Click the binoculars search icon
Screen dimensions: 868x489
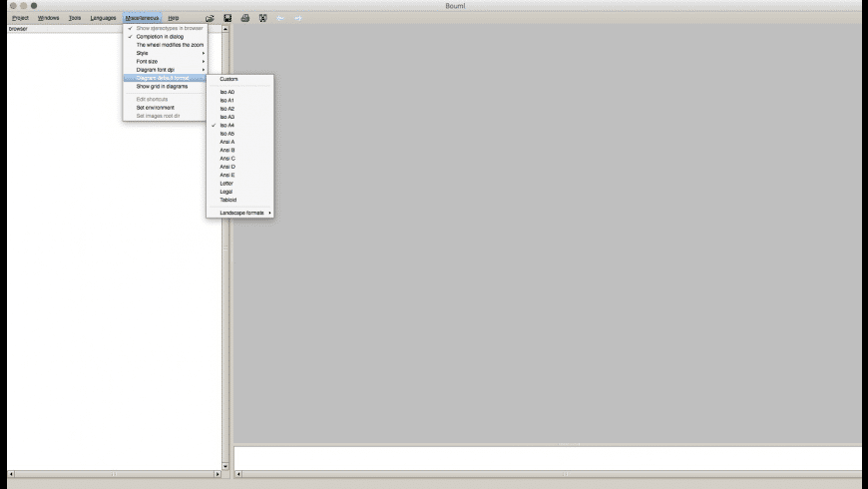pyautogui.click(x=263, y=18)
